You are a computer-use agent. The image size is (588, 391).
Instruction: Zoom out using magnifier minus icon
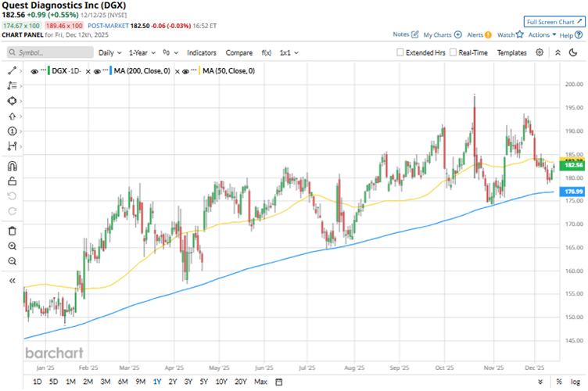[12, 260]
